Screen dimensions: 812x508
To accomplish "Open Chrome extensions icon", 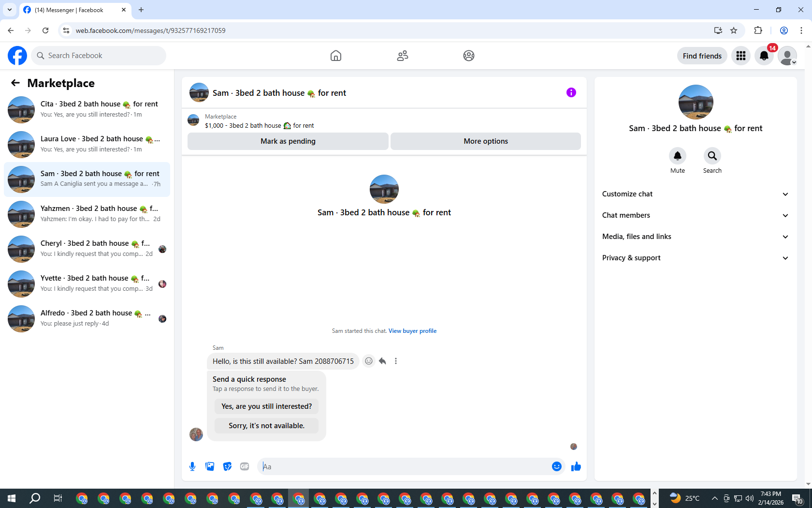I will (x=758, y=30).
